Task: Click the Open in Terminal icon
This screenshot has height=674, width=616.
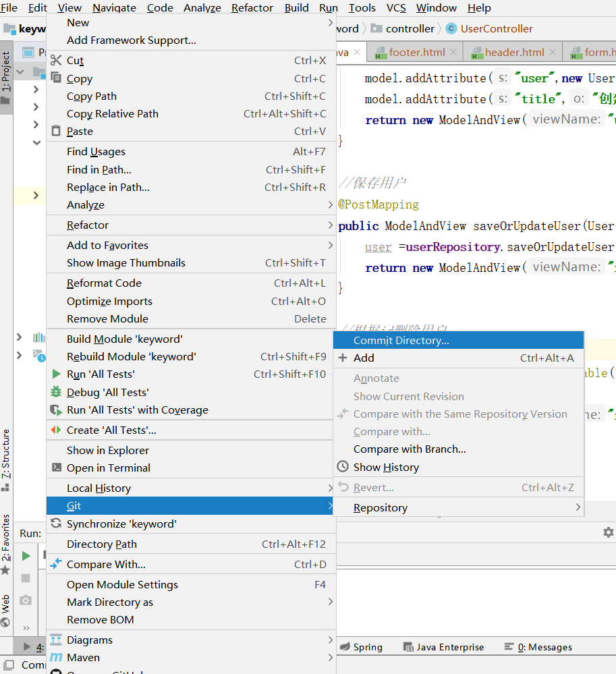Action: [x=56, y=468]
